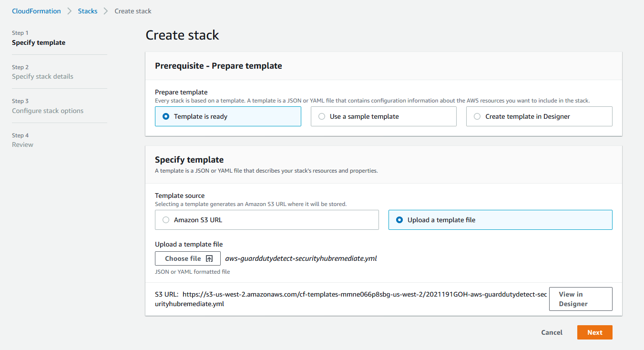Choose the Use a sample template option
This screenshot has width=644, height=350.
(x=384, y=116)
